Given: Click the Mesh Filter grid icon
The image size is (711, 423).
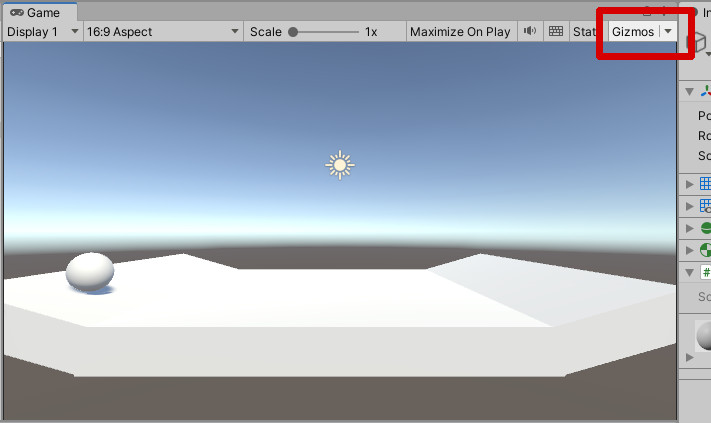Looking at the screenshot, I should point(705,184).
